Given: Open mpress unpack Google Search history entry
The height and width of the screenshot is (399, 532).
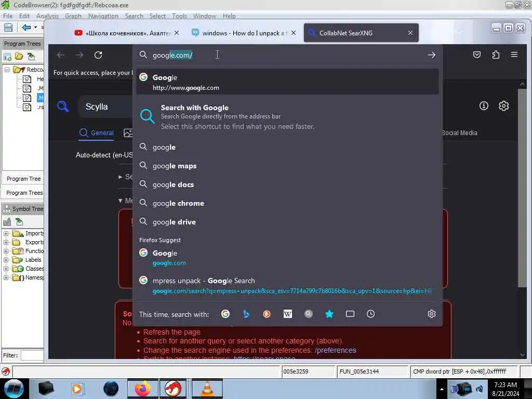Looking at the screenshot, I should (x=287, y=286).
